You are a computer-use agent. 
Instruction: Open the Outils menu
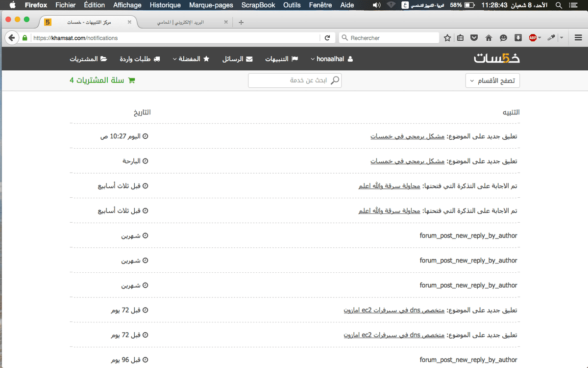pyautogui.click(x=292, y=5)
